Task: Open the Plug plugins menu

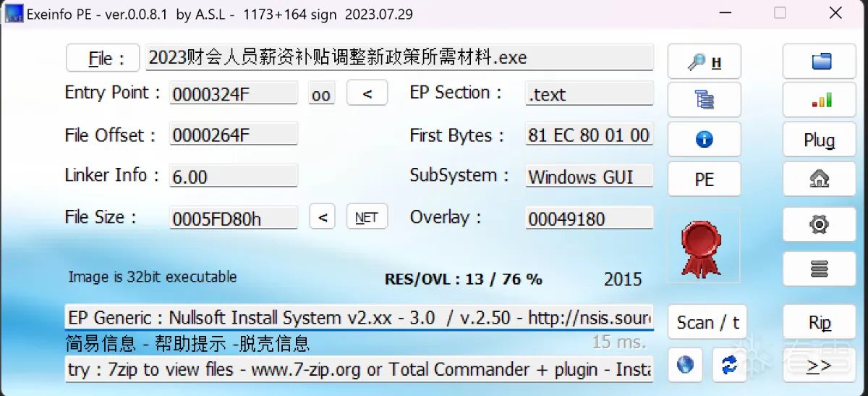Action: [x=820, y=140]
